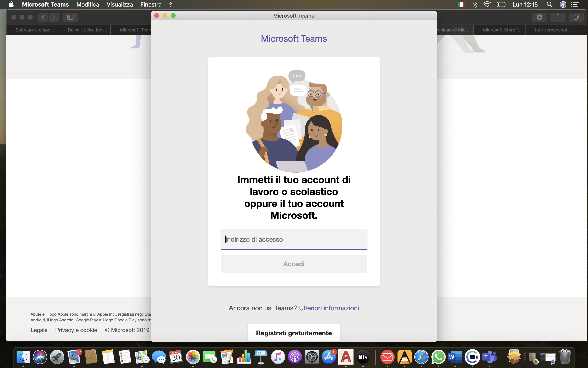Open the Wi-Fi menu bar icon
Viewport: 588px width, 368px height.
(487, 4)
